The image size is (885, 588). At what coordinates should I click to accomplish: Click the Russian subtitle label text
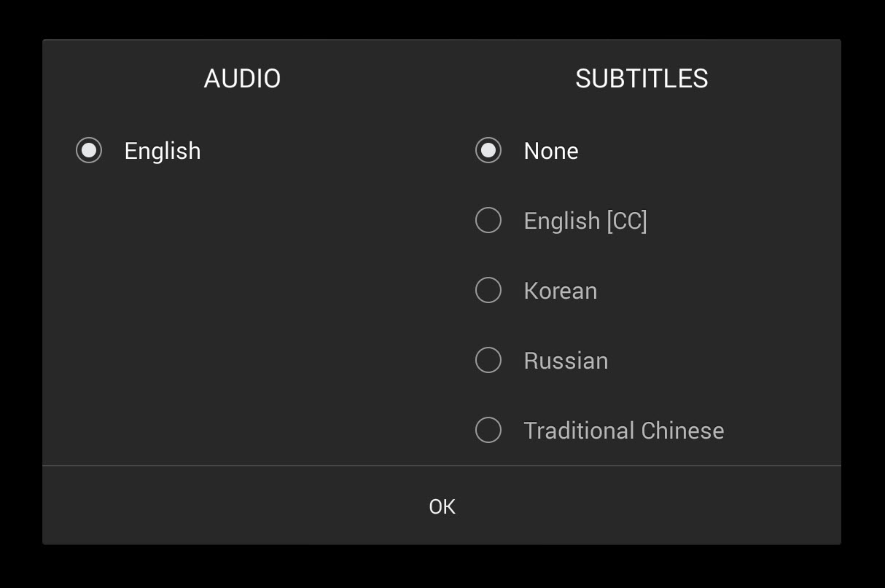[566, 361]
